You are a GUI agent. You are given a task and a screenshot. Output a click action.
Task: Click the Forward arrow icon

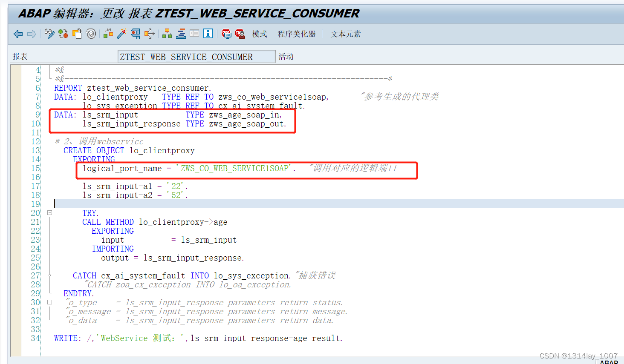coord(32,34)
